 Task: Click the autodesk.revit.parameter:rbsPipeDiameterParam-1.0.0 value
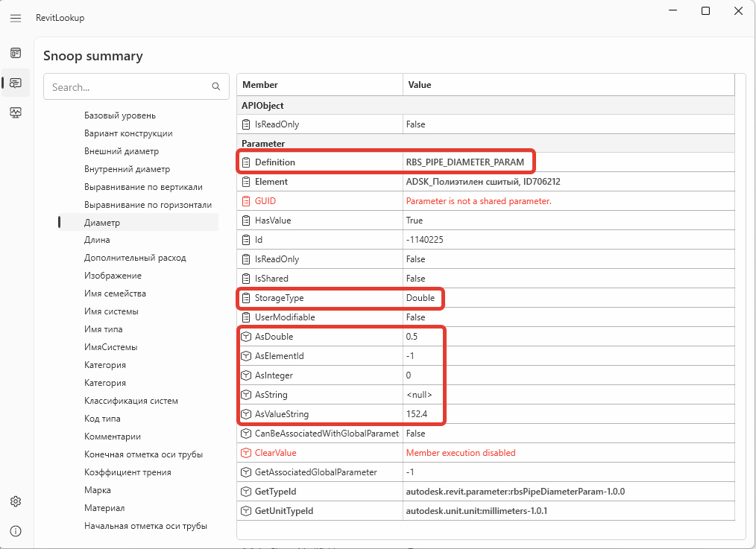tap(515, 491)
